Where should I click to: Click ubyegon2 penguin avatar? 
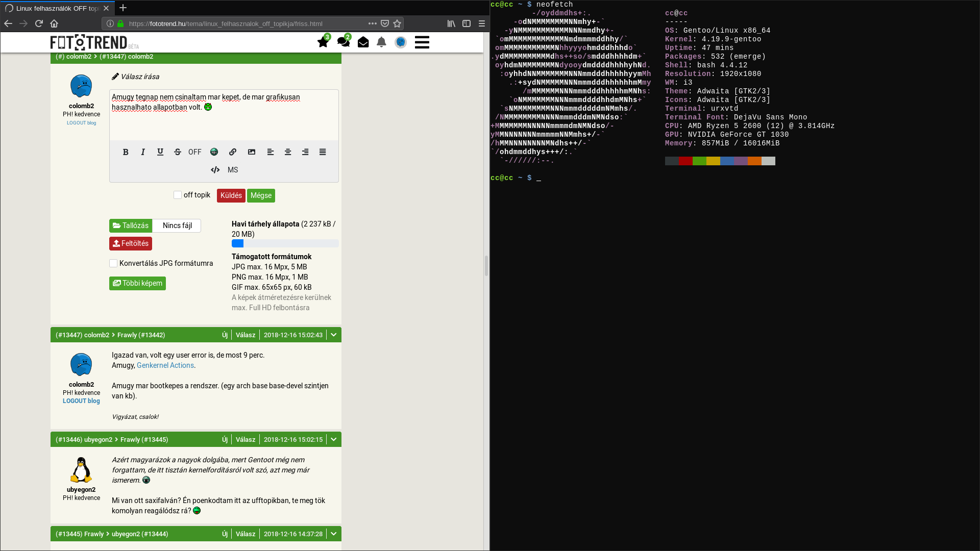pyautogui.click(x=81, y=470)
